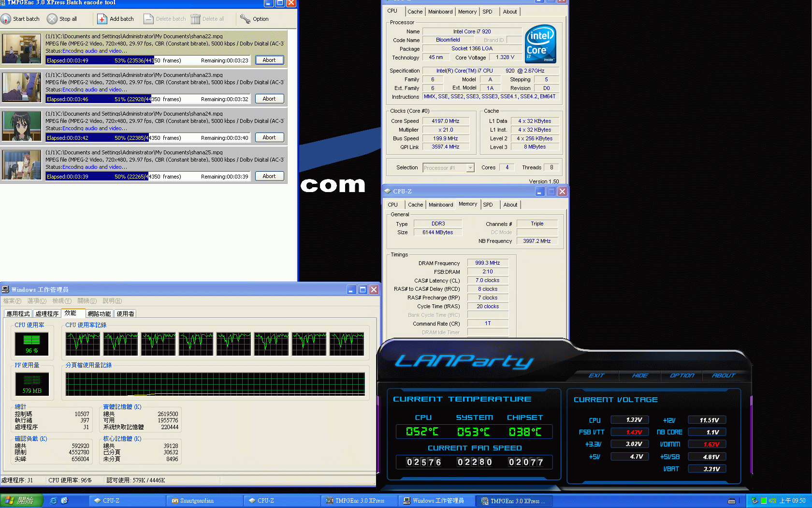This screenshot has height=508, width=812.
Task: Switch to 網路功能 tab in Task Manager
Action: coord(99,314)
